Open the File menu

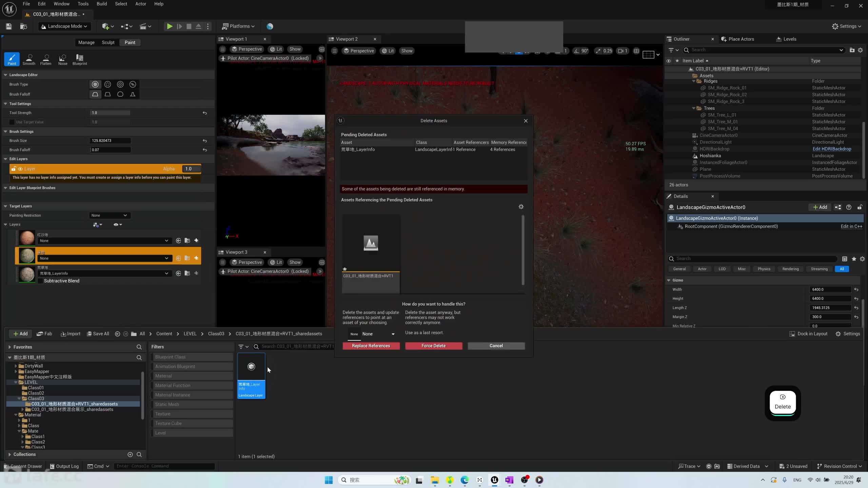click(26, 4)
